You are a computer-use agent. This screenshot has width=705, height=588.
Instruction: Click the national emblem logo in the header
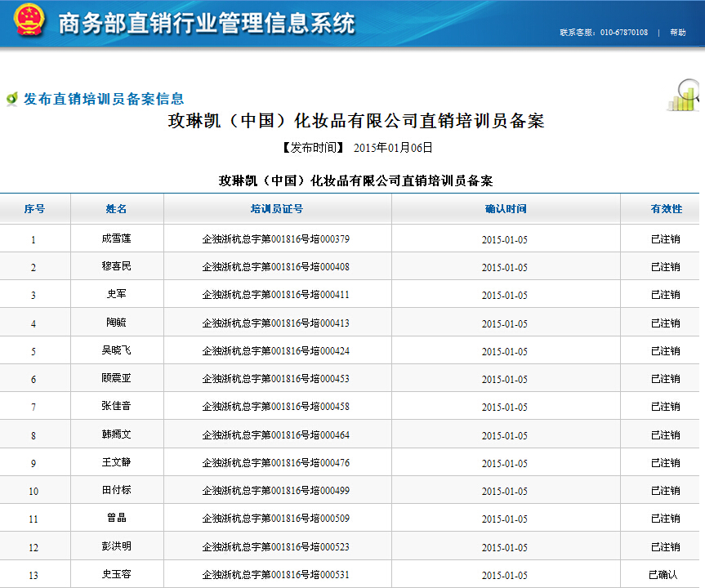(29, 19)
